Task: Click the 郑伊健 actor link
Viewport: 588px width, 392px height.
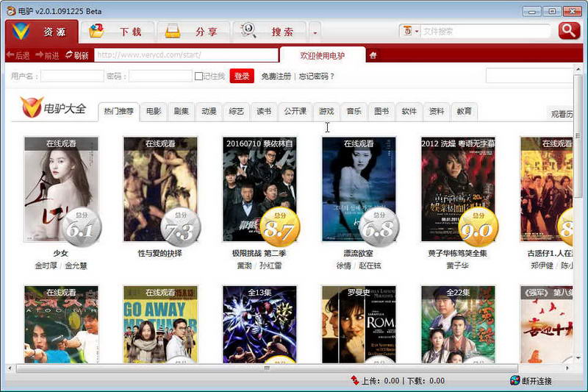Action: click(x=542, y=266)
